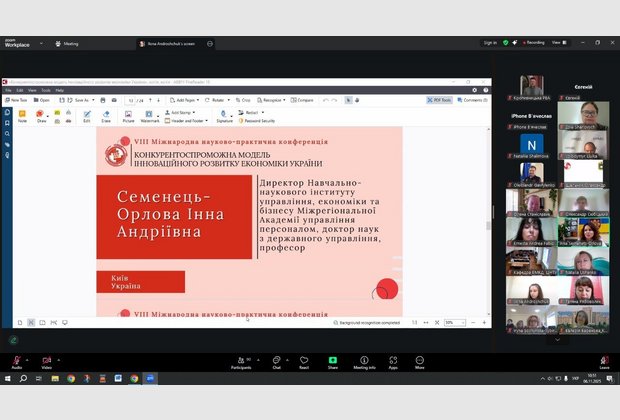Open Rotate dropdown
The width and height of the screenshot is (620, 420).
217,100
